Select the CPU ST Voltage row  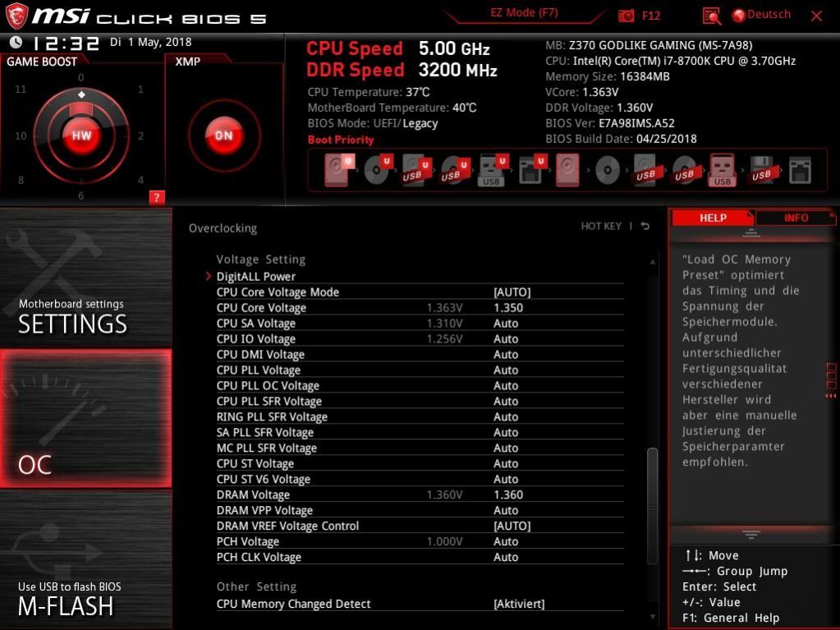click(x=420, y=463)
